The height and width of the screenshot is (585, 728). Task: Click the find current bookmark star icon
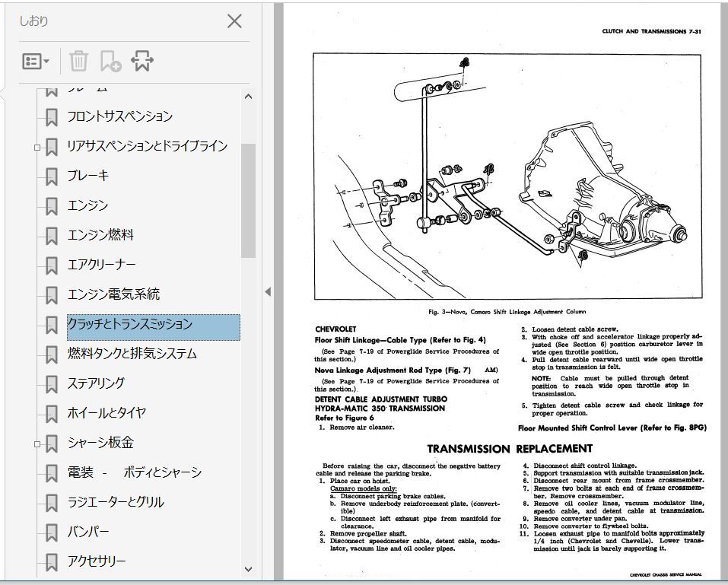[x=141, y=61]
